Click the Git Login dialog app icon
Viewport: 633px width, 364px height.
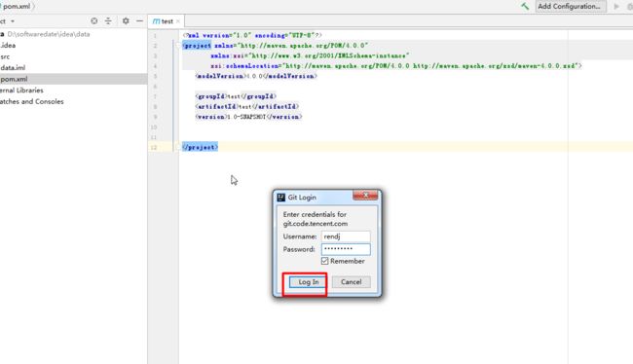[281, 197]
